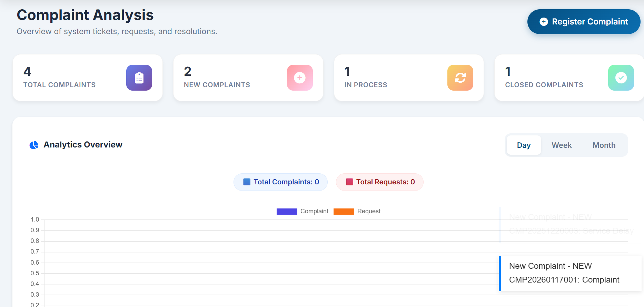Select the Month view tab

point(604,145)
